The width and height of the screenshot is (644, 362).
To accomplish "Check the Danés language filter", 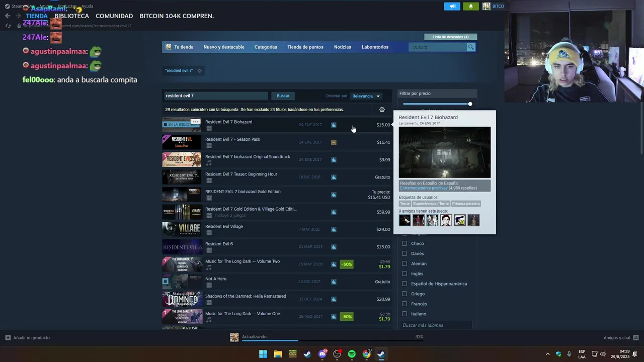I will click(405, 253).
